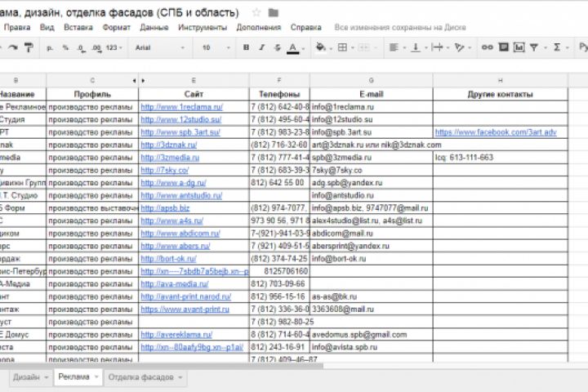Click the horizontal scrollbar
Image resolution: width=588 pixels, height=392 pixels.
point(161,366)
